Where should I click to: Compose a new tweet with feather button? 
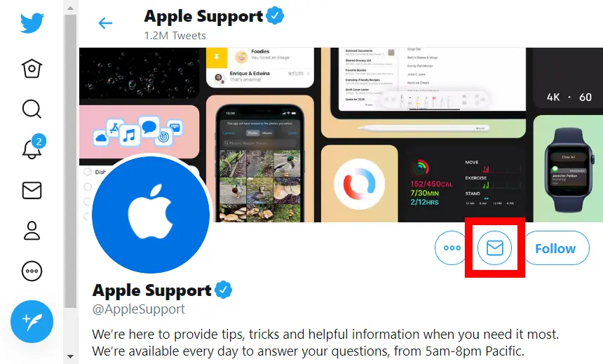(32, 321)
